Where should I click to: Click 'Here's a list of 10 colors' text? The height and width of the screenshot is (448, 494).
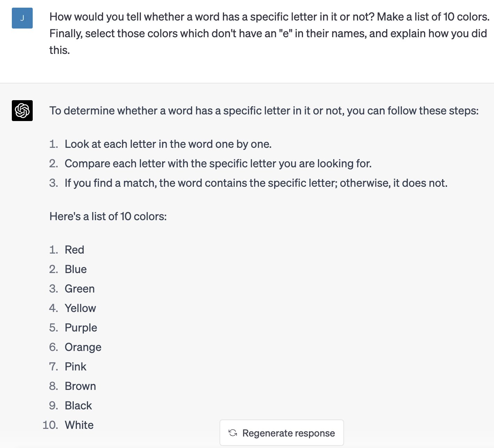(x=108, y=216)
